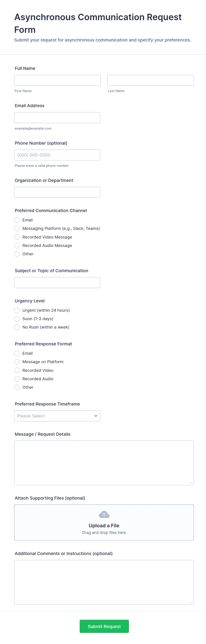Choose Recorded Audio response format
This screenshot has height=644, width=206.
coord(17,379)
